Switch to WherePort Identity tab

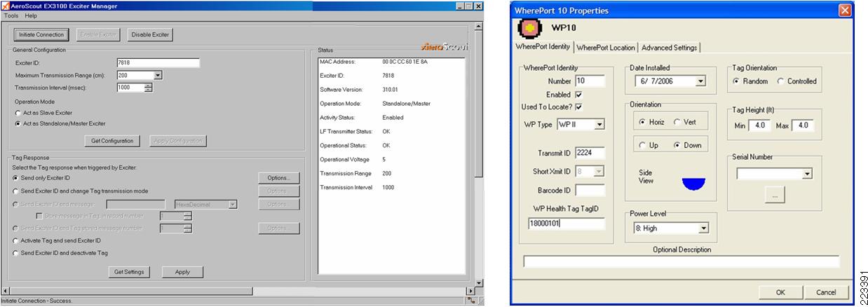(543, 46)
